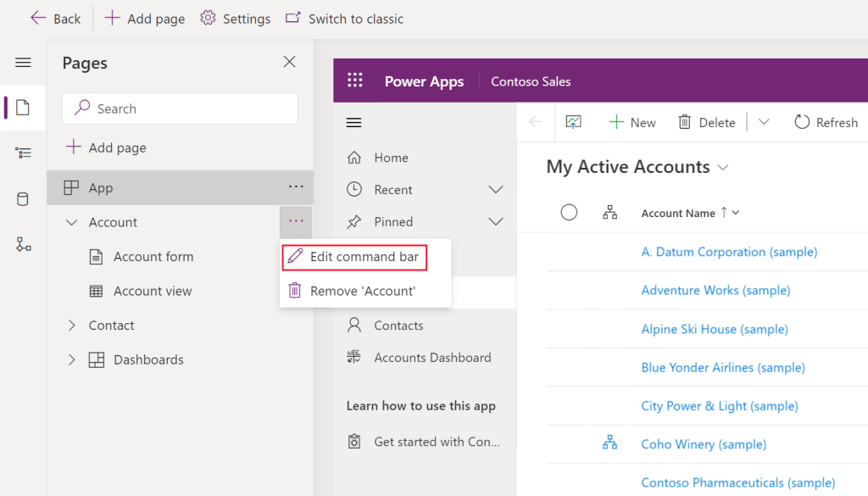Click the Search box in Pages panel

180,109
